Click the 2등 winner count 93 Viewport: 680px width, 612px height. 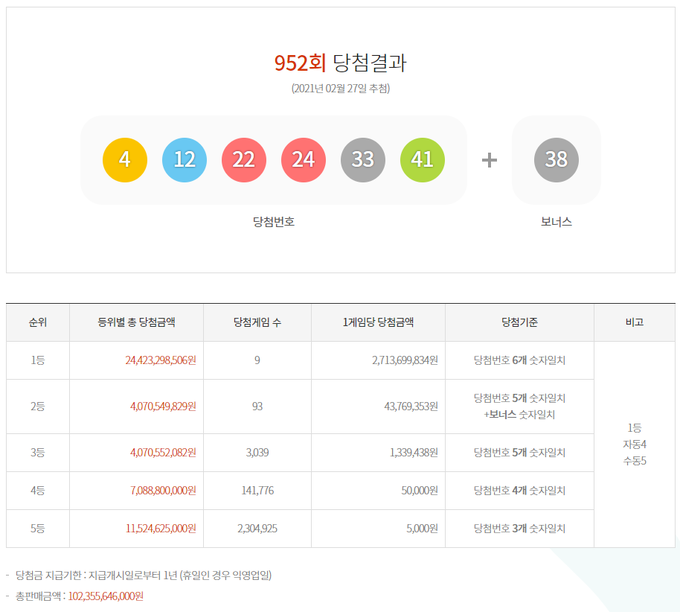click(x=257, y=406)
